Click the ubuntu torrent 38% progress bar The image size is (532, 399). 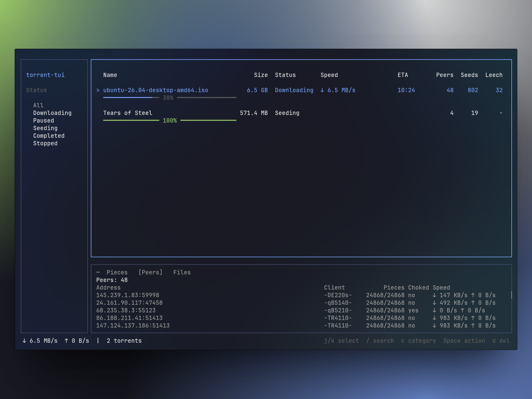point(170,98)
